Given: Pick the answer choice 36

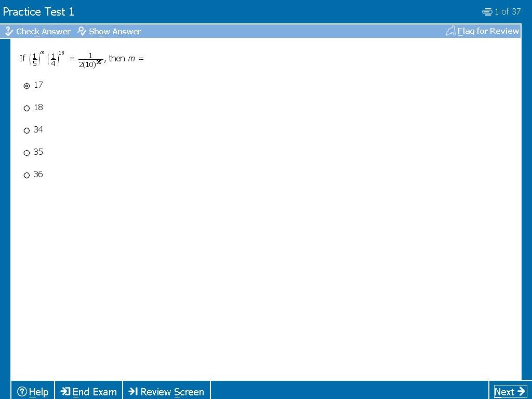Looking at the screenshot, I should pos(27,176).
